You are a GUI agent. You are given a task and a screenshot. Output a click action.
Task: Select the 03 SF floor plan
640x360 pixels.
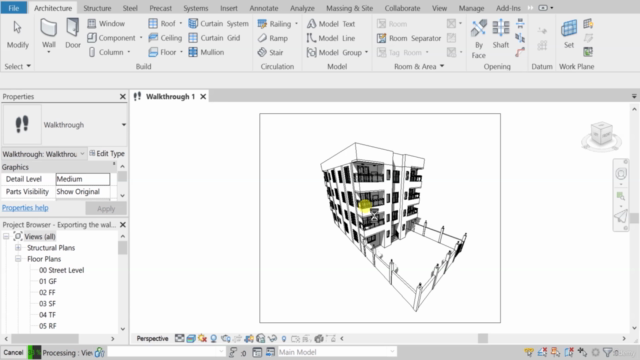coord(47,304)
